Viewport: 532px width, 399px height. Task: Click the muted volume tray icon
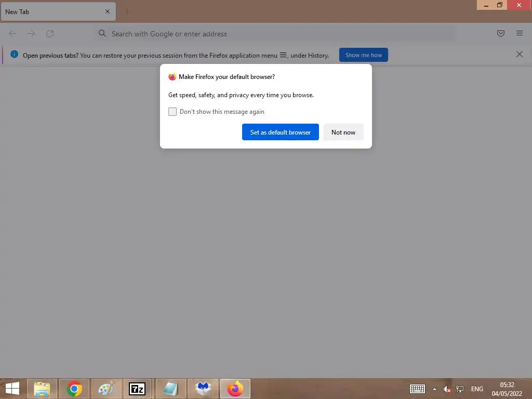point(447,389)
